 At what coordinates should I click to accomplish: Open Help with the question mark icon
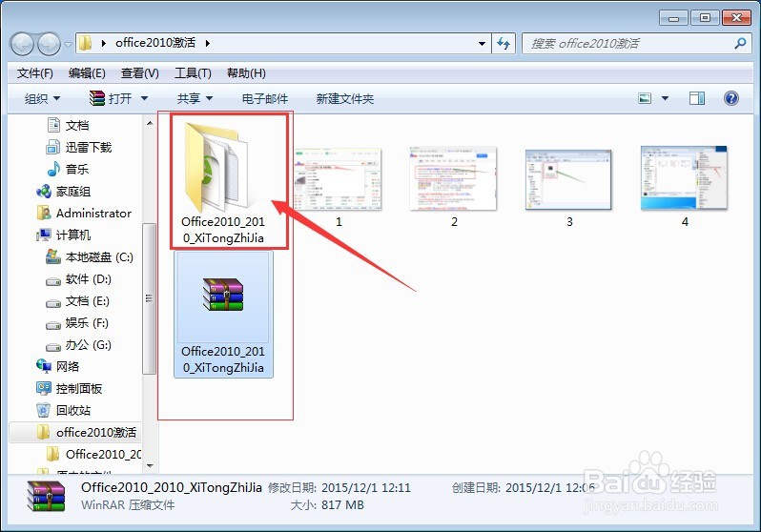[x=730, y=98]
